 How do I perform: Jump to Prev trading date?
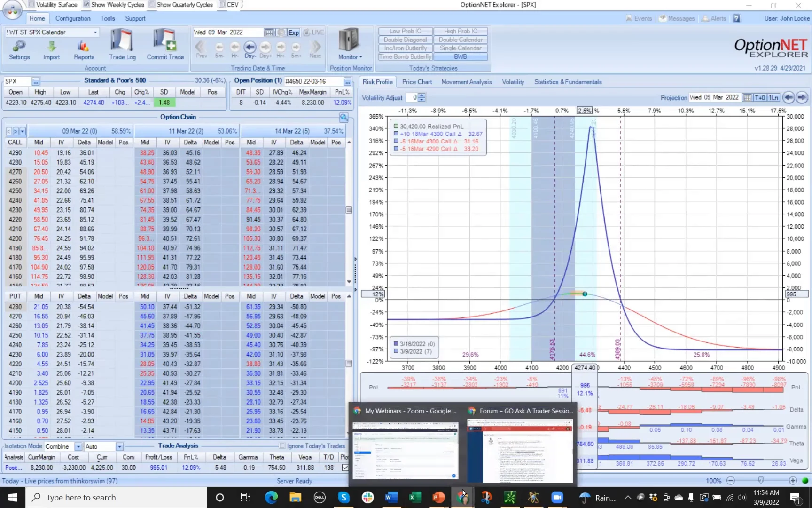pyautogui.click(x=201, y=49)
